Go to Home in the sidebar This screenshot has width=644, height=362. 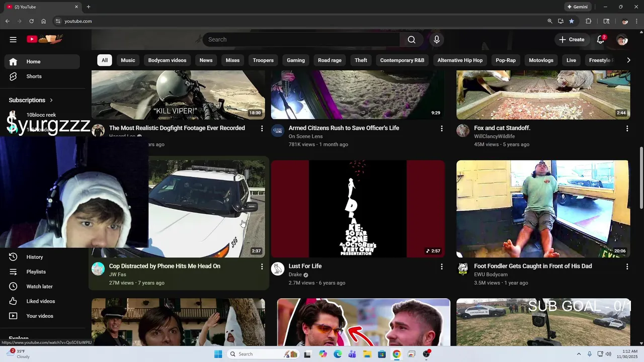[42, 61]
